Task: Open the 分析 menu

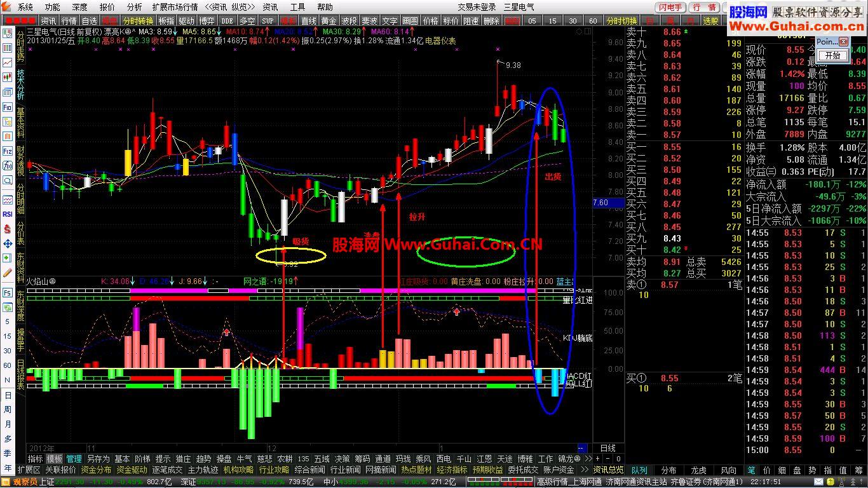Action: point(134,7)
